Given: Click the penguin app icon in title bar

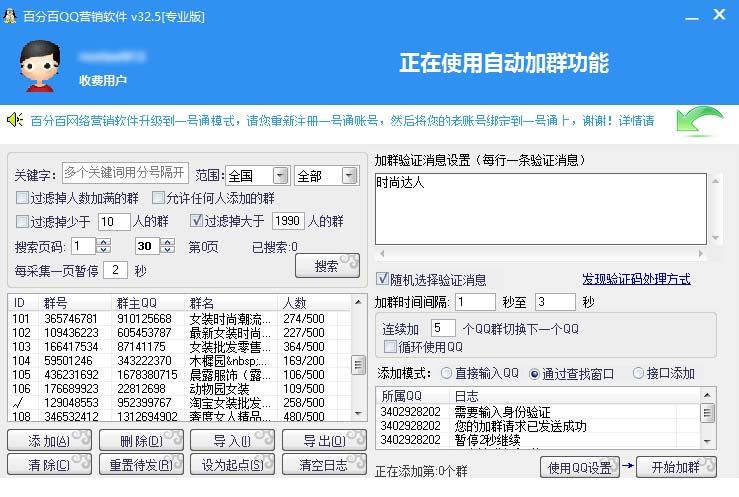Looking at the screenshot, I should click(x=10, y=16).
